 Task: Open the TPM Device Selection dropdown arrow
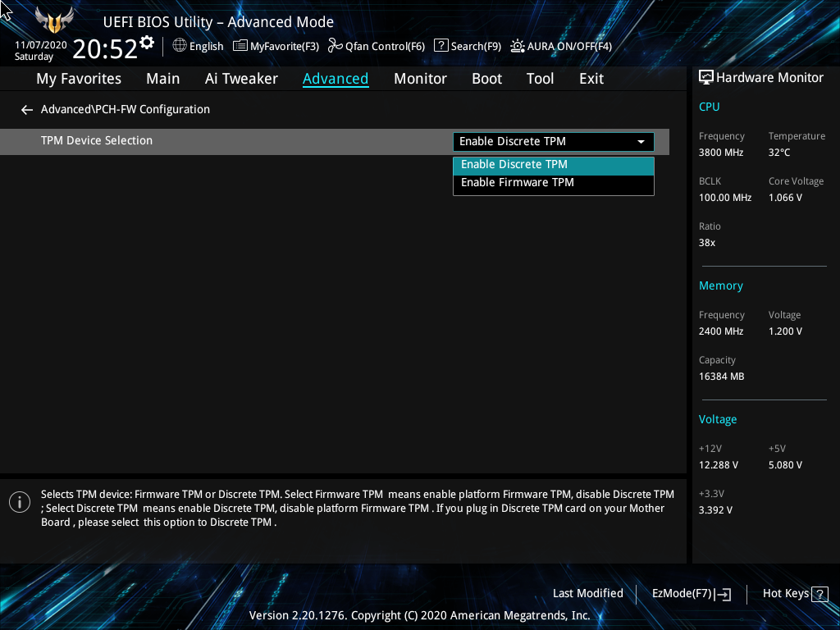coord(641,142)
